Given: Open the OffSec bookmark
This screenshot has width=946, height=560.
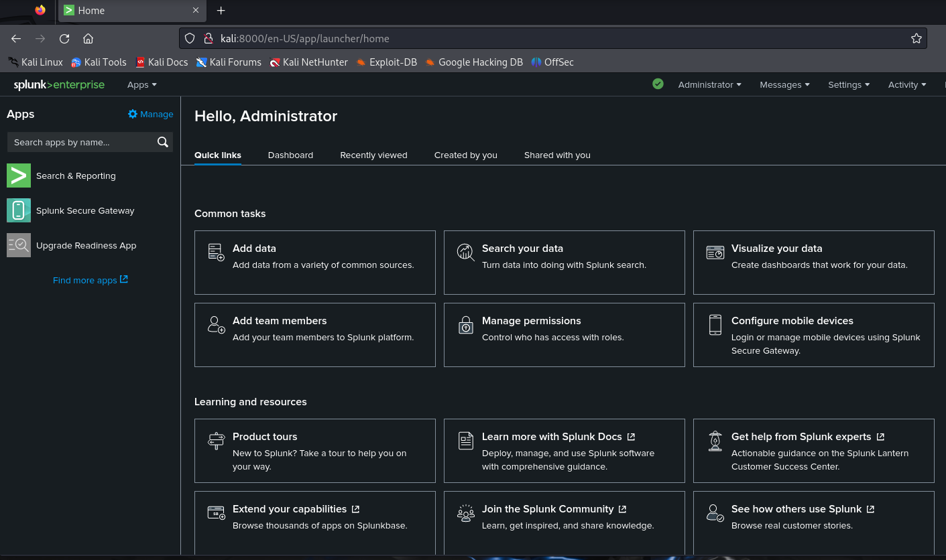Looking at the screenshot, I should (x=552, y=62).
